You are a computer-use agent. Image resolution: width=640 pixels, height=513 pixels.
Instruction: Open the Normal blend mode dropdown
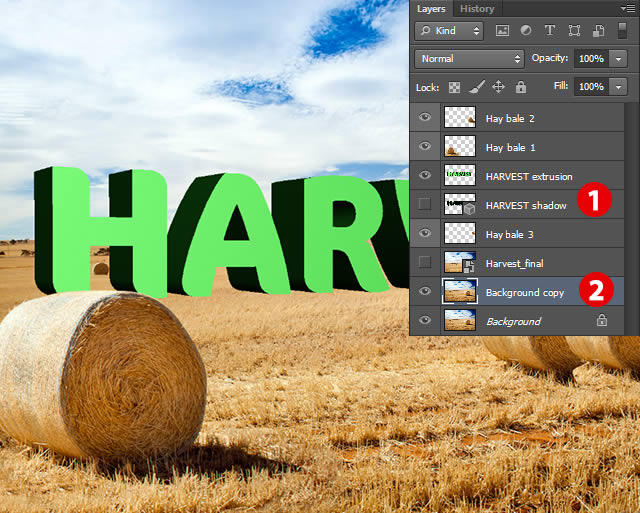[469, 59]
